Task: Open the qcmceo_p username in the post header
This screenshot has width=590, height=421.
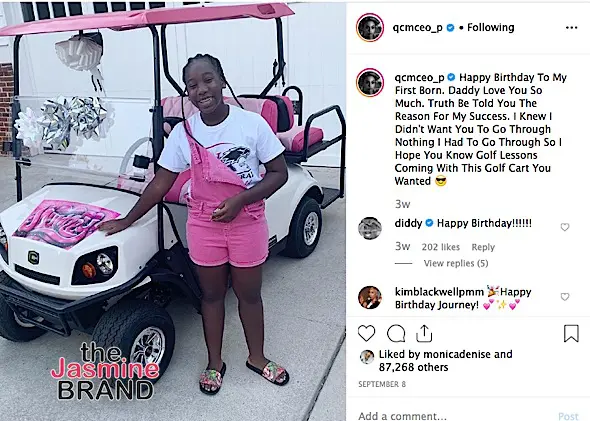Action: pos(417,27)
